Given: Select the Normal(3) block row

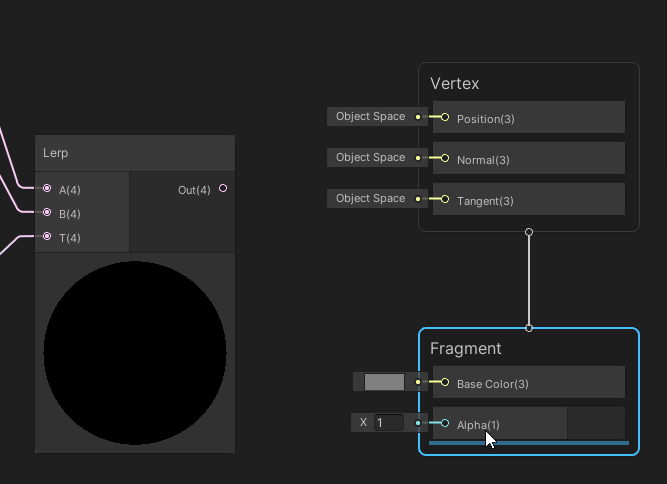Looking at the screenshot, I should pos(529,158).
